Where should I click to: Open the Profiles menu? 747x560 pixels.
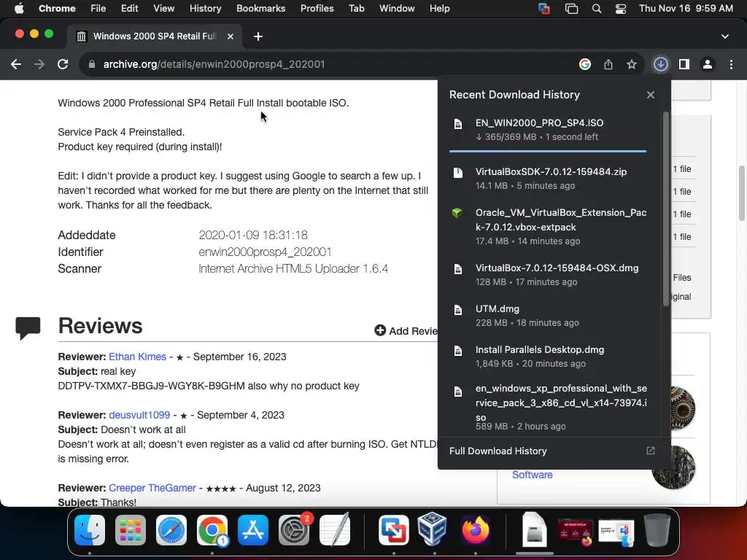[317, 9]
